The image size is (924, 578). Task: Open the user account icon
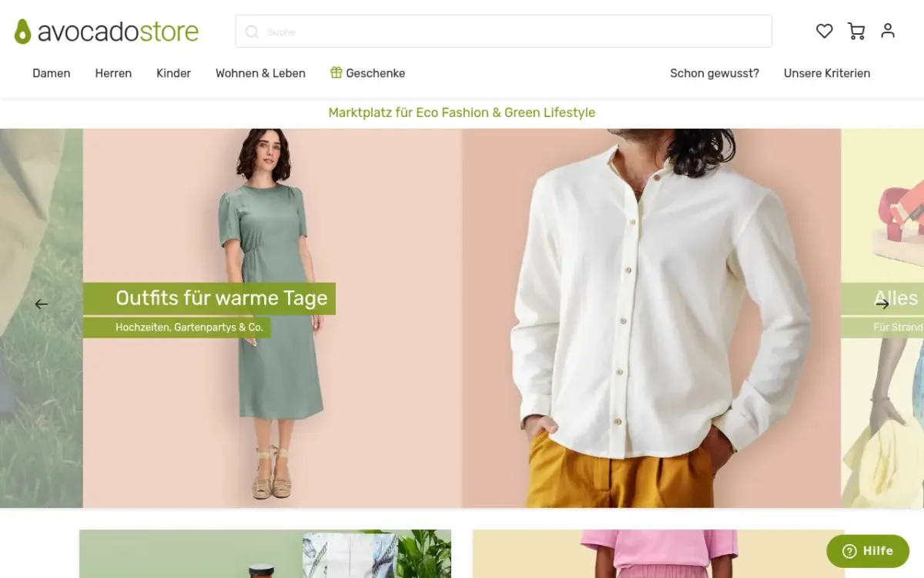(888, 31)
